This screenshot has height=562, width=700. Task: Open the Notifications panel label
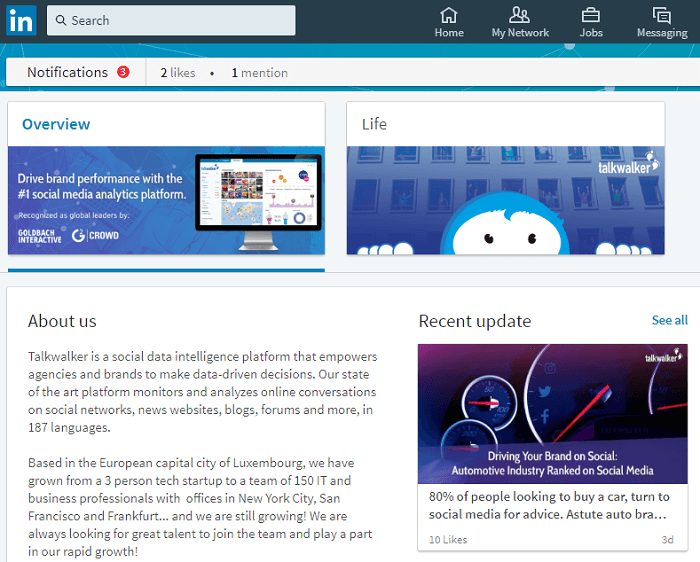point(67,72)
